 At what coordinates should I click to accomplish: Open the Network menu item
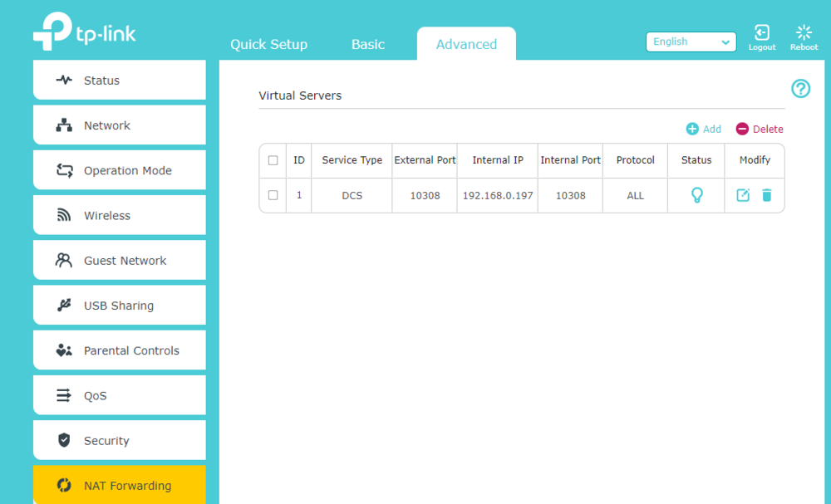pyautogui.click(x=119, y=125)
